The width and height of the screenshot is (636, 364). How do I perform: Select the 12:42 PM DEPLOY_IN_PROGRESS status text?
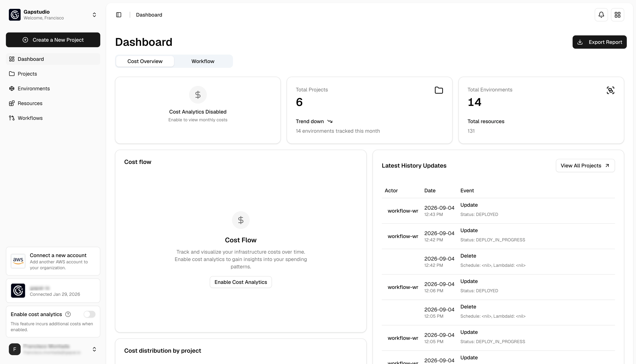[493, 240]
